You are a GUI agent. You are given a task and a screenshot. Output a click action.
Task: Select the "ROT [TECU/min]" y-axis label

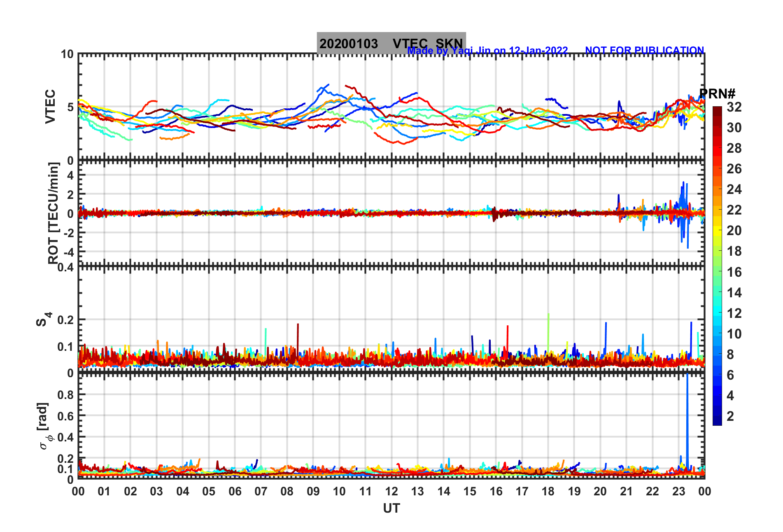pos(54,213)
